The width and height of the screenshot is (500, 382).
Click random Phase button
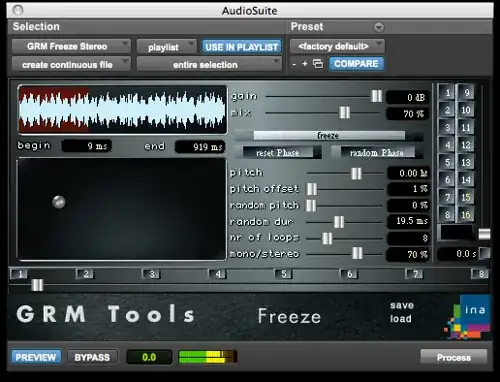tap(377, 153)
